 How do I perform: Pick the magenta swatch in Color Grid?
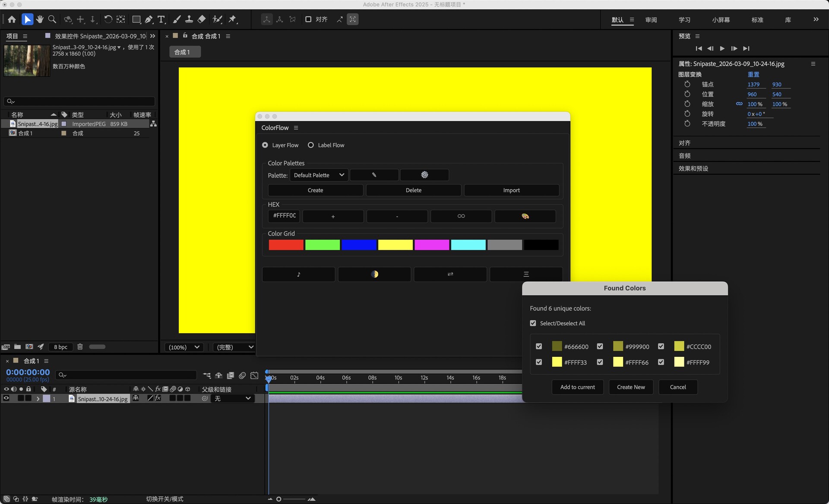[x=432, y=245]
